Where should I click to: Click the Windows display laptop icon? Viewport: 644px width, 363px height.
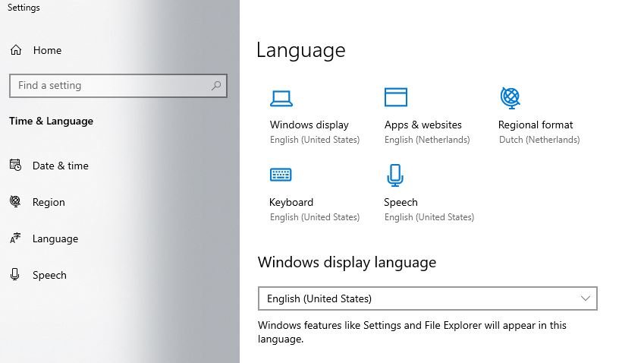281,98
